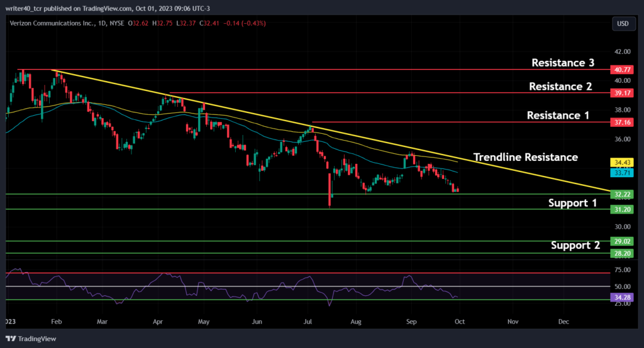The width and height of the screenshot is (644, 348).
Task: Click Verizon Communications Inc. symbol title
Action: (x=52, y=23)
